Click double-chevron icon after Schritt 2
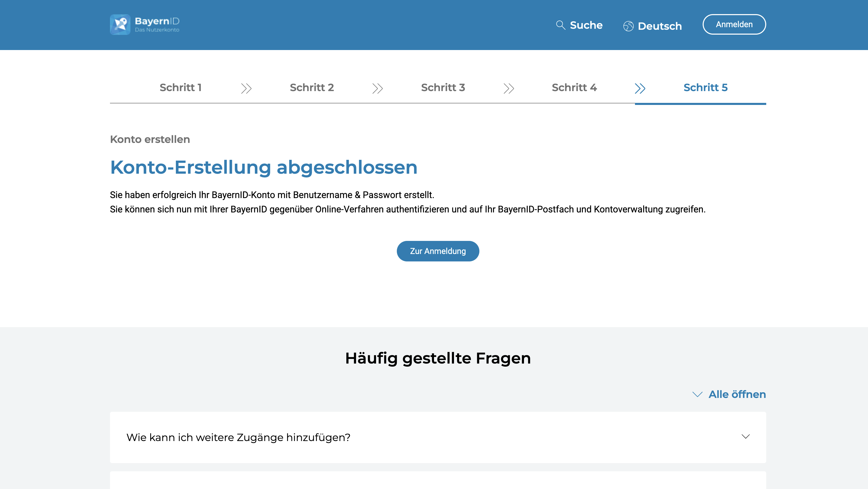 pyautogui.click(x=377, y=88)
